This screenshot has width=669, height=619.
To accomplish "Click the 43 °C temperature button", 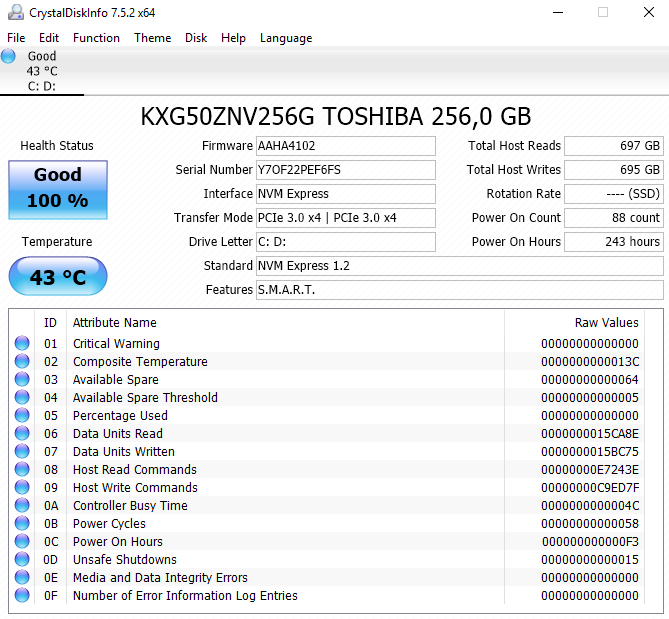I will click(58, 276).
